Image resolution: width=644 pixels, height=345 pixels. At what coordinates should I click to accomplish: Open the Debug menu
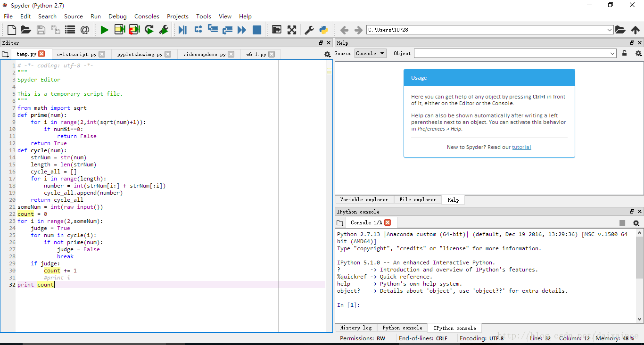(x=117, y=16)
